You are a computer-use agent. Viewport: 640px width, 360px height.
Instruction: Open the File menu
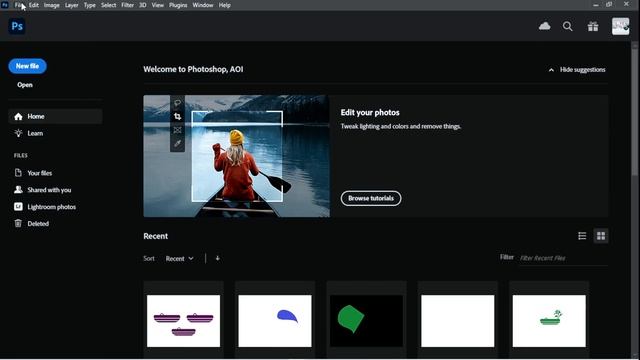click(x=19, y=5)
